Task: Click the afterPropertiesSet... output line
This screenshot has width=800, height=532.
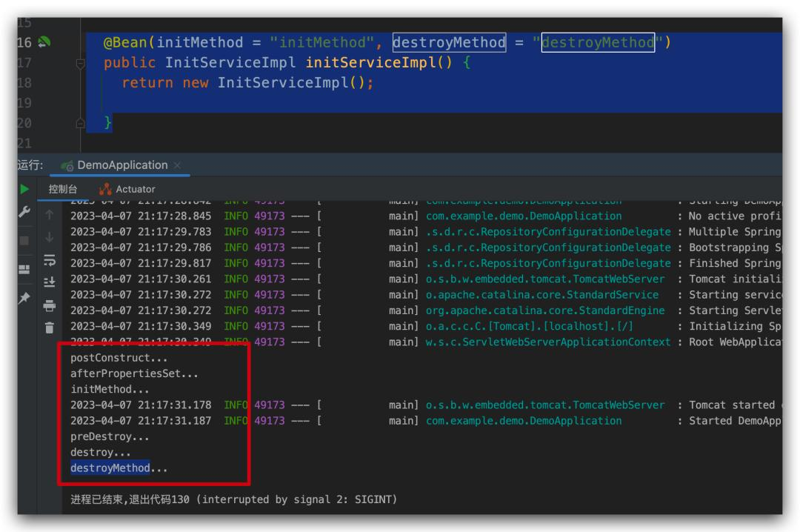Action: 134,373
